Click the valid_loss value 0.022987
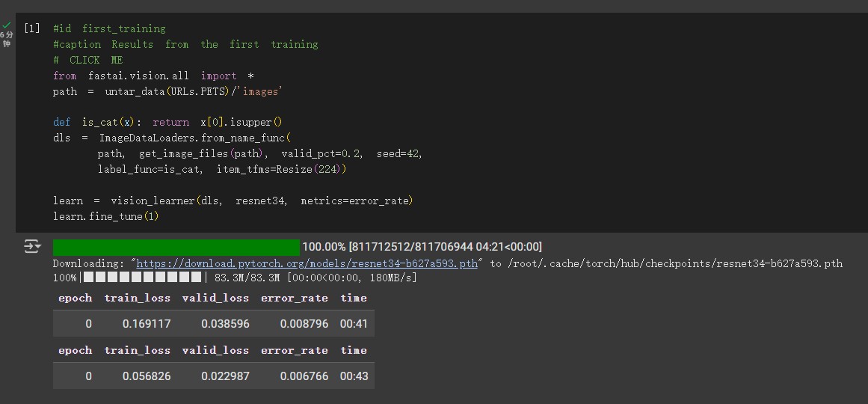This screenshot has height=404, width=868. 225,376
